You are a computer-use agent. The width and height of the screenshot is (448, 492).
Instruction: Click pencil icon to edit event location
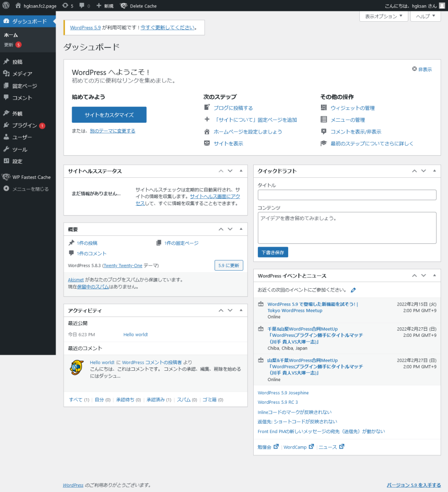point(353,290)
